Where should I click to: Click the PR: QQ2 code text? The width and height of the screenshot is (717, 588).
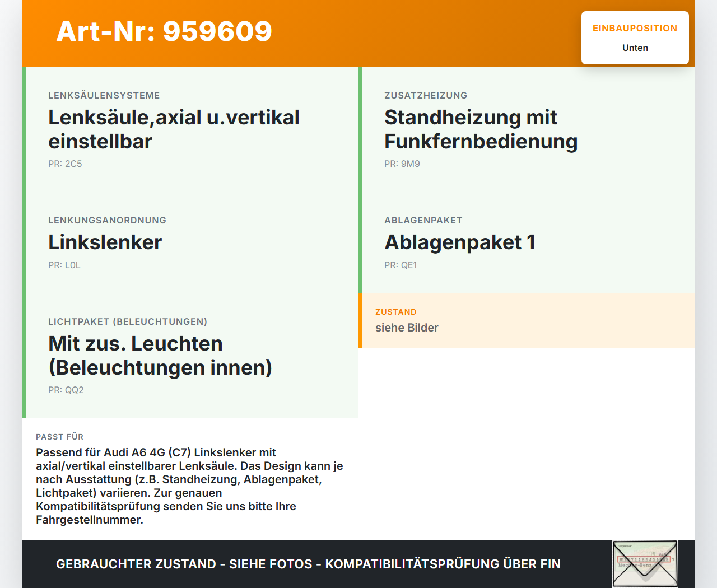pos(66,389)
